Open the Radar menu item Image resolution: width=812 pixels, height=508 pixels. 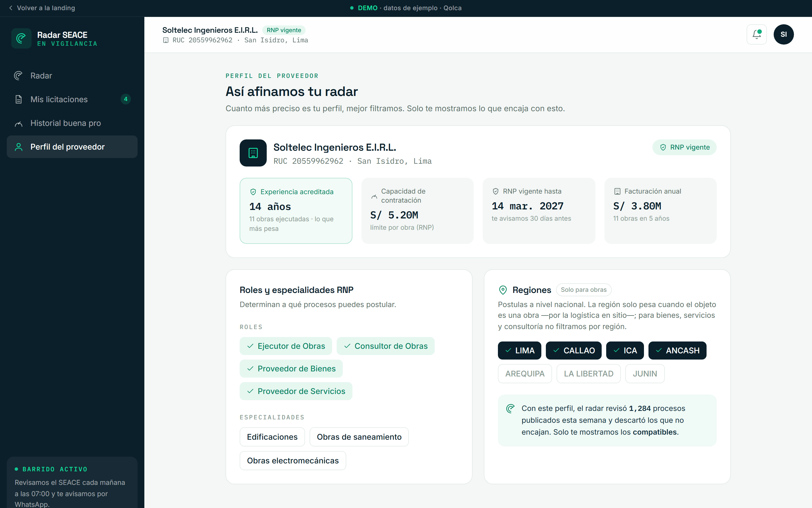pyautogui.click(x=72, y=76)
